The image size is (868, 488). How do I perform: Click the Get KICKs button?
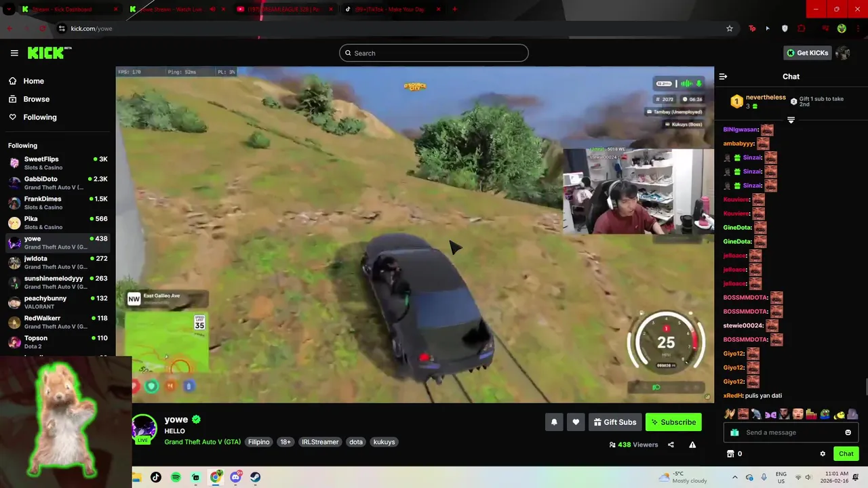[807, 53]
